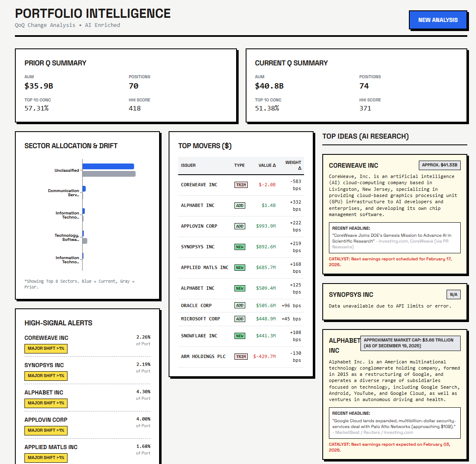This screenshot has width=476, height=464.
Task: Select the $993.9M value cell
Action: pyautogui.click(x=266, y=226)
